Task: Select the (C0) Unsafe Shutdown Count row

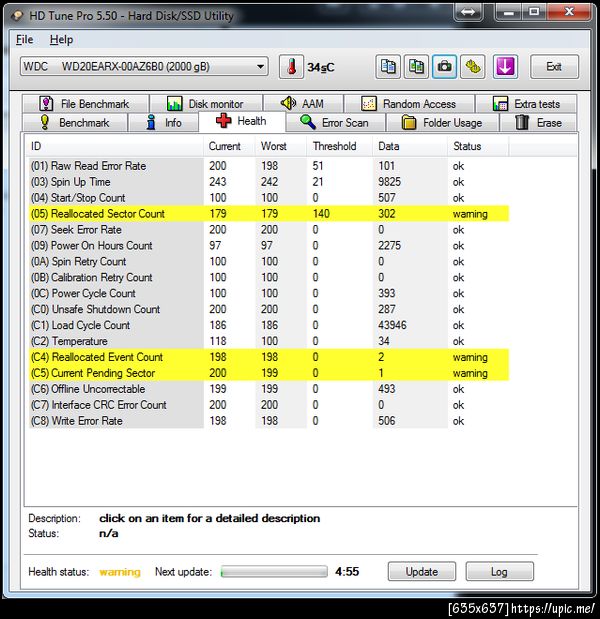Action: tap(269, 309)
